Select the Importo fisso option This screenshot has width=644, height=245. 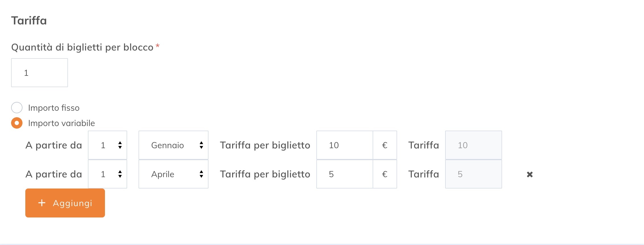17,108
